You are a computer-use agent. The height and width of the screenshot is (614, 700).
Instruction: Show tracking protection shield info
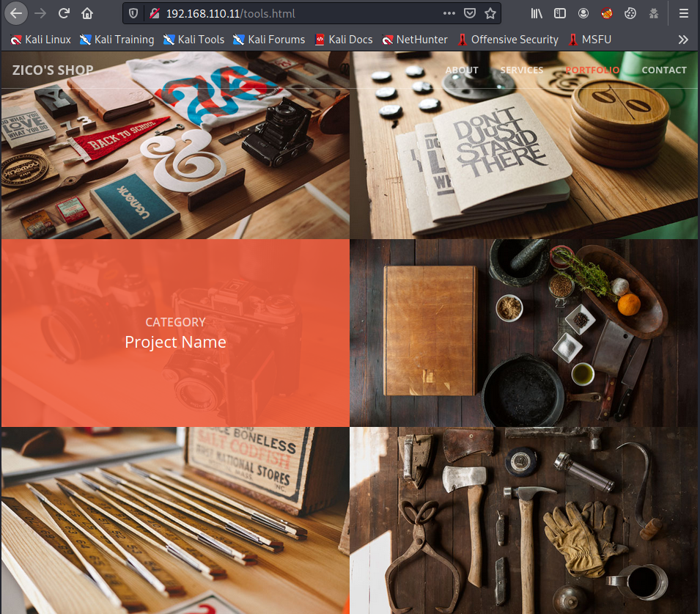click(133, 13)
